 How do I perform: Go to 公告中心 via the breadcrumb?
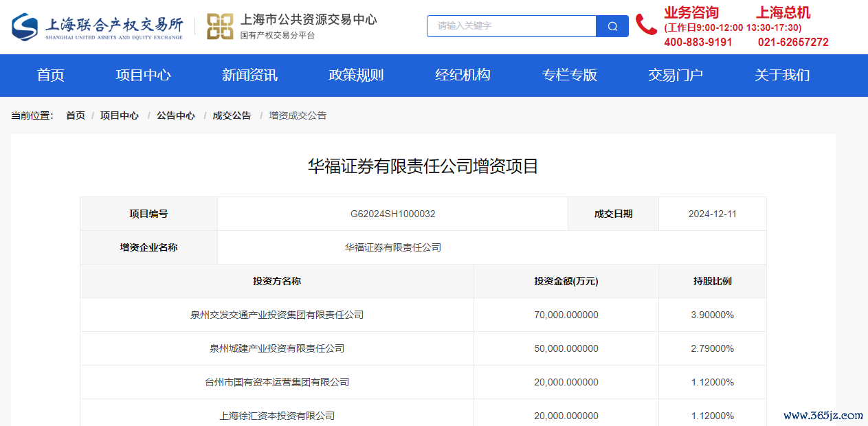176,115
